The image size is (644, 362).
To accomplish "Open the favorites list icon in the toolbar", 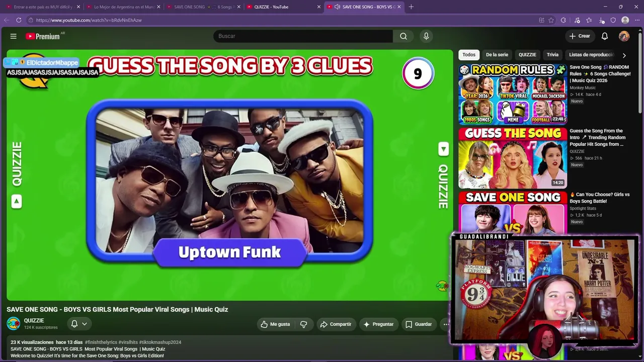I will 589,20.
